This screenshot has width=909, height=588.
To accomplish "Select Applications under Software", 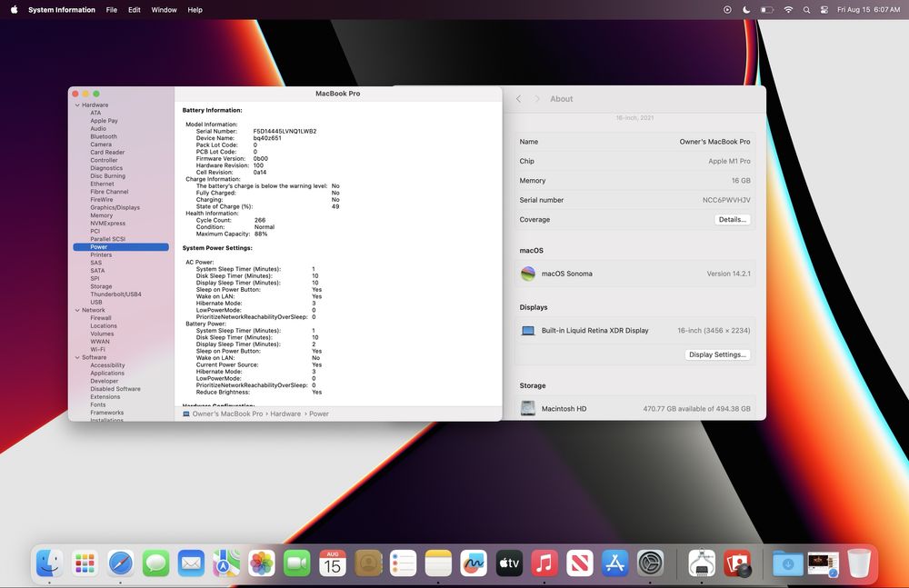I will click(x=107, y=373).
